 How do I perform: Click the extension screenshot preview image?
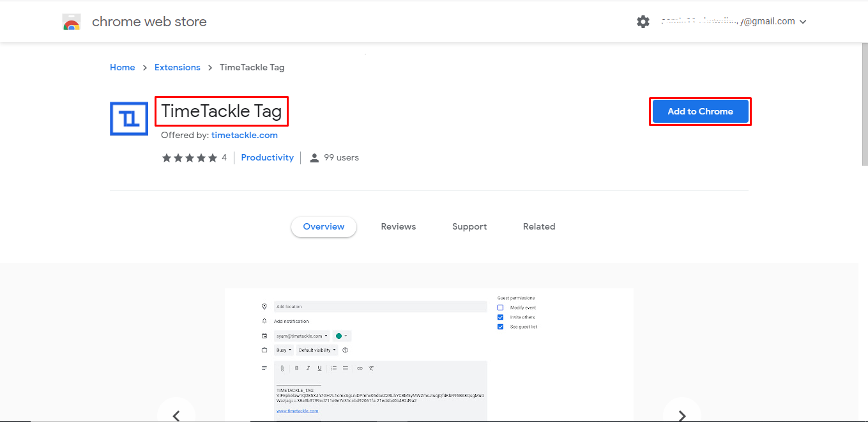429,355
